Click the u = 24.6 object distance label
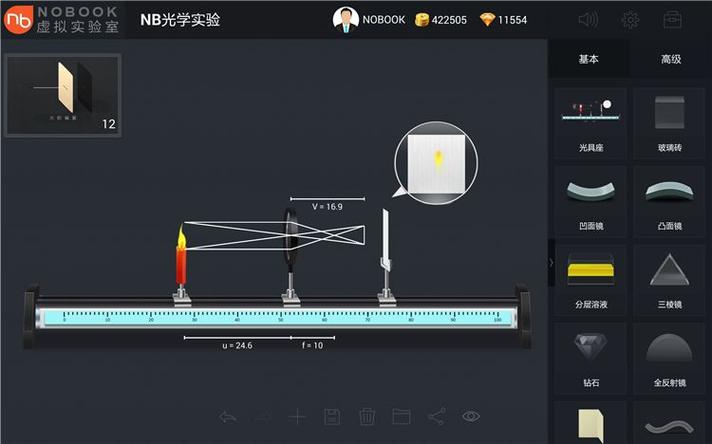The width and height of the screenshot is (712, 444). coord(237,345)
